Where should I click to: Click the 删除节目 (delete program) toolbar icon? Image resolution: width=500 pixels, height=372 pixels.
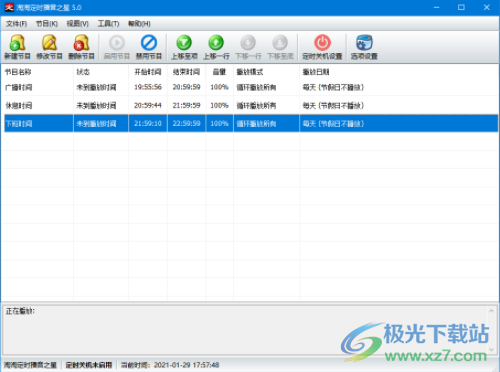coord(81,47)
